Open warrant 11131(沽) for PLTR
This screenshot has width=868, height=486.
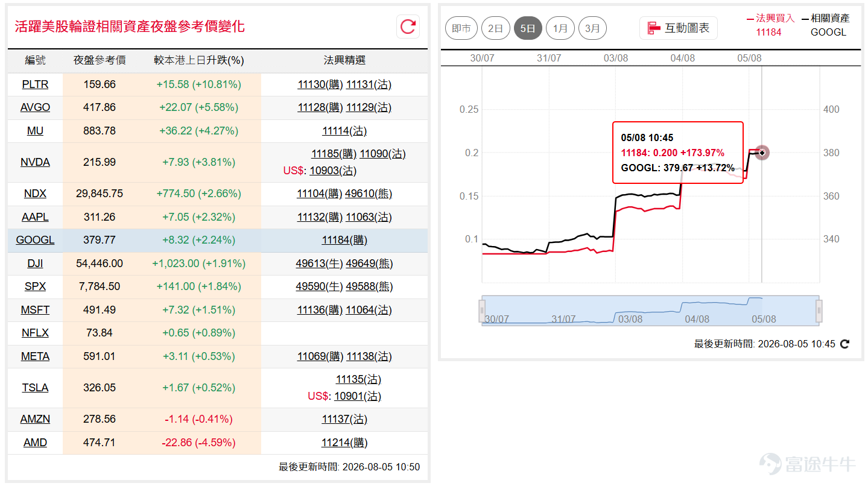point(369,84)
